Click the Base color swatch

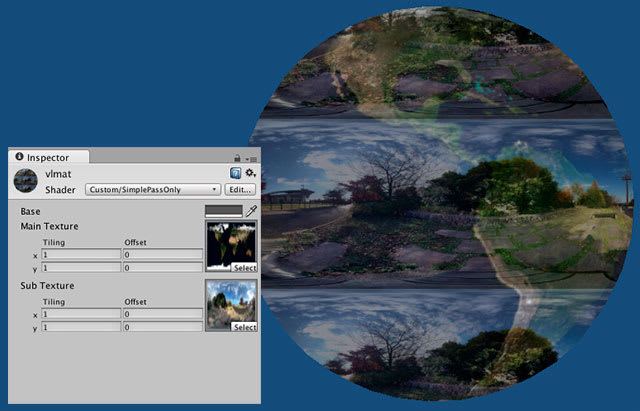click(x=223, y=211)
